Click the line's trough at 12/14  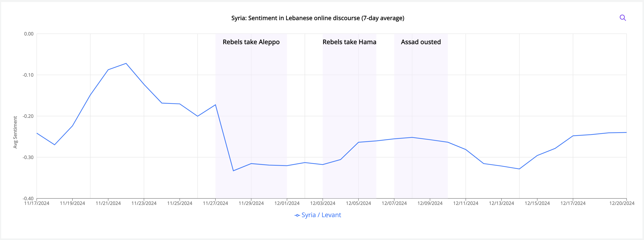click(519, 169)
